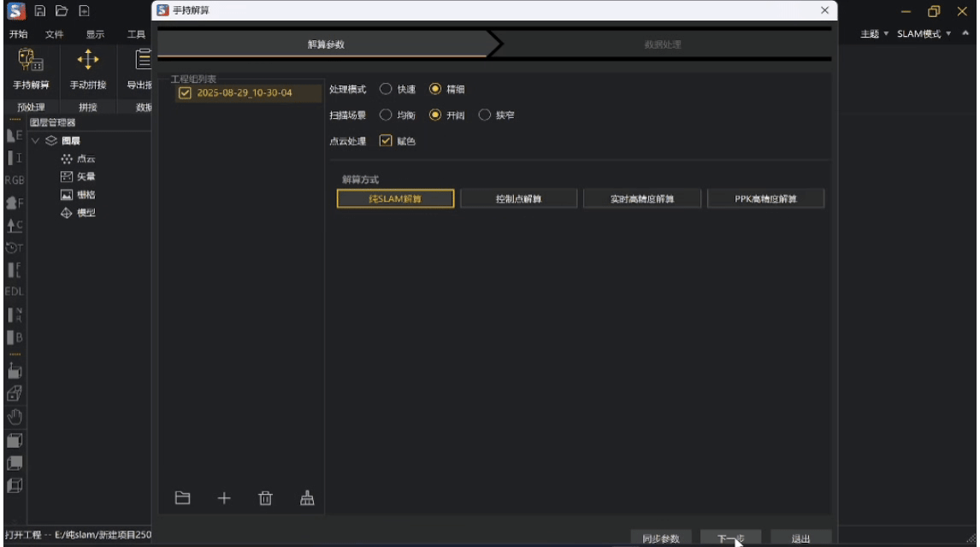Select the 纯SLAM解算 solving method

tap(395, 197)
